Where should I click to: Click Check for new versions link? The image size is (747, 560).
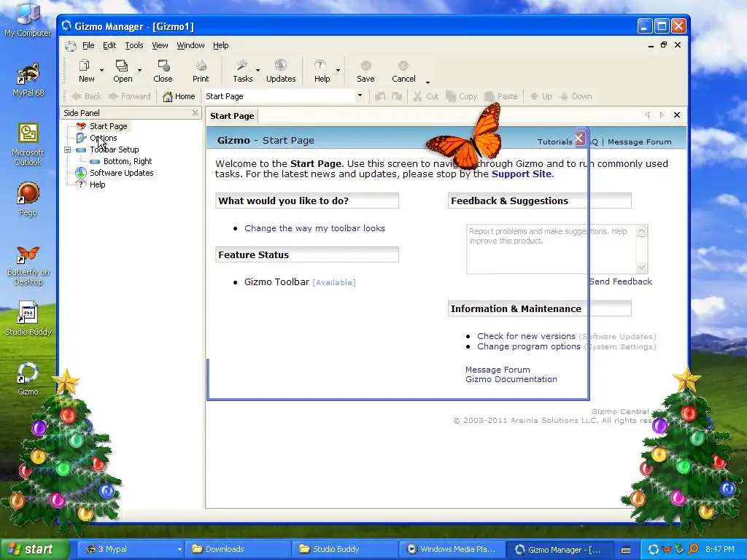tap(526, 336)
